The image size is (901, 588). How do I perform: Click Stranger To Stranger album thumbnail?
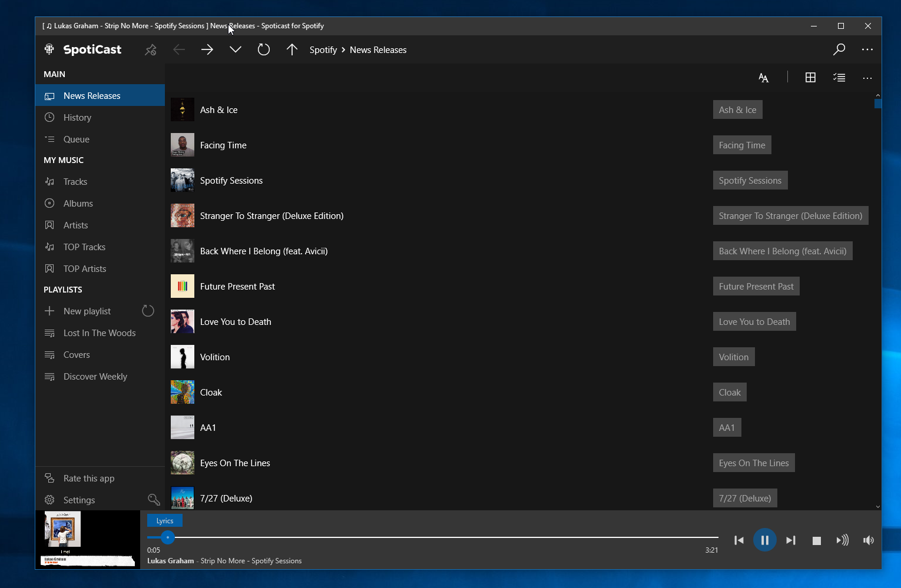183,215
